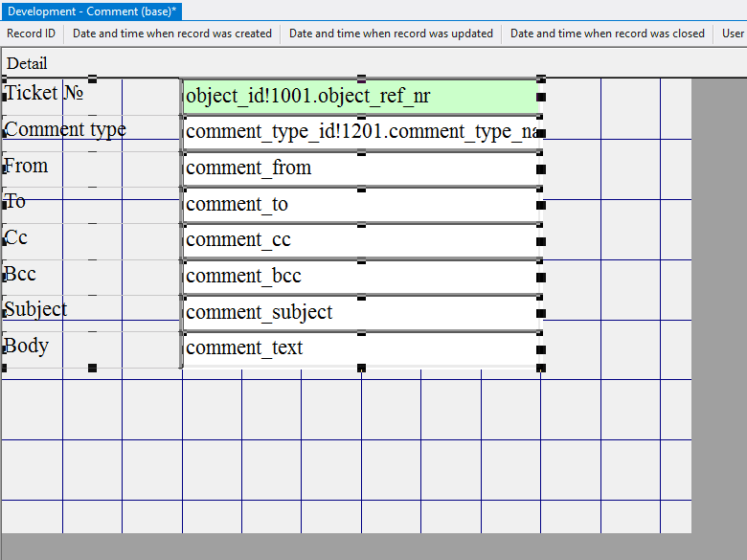Select the Body label
This screenshot has height=560, width=747.
(27, 346)
